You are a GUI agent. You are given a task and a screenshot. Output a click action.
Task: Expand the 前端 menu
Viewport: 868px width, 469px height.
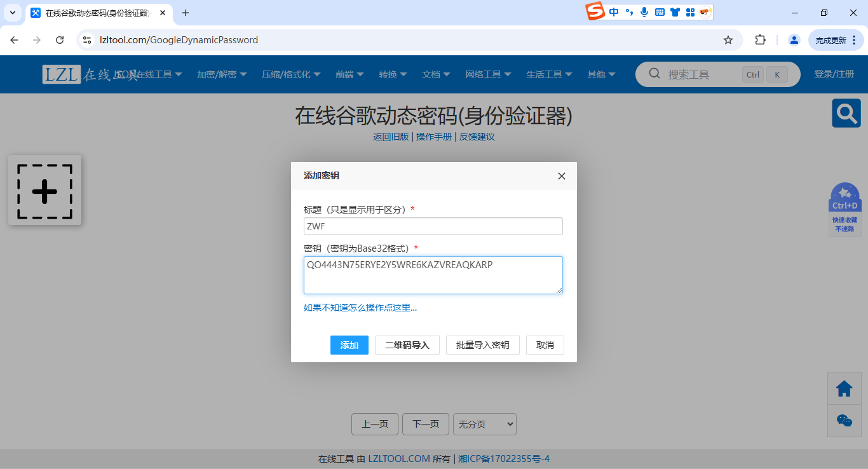pos(349,74)
